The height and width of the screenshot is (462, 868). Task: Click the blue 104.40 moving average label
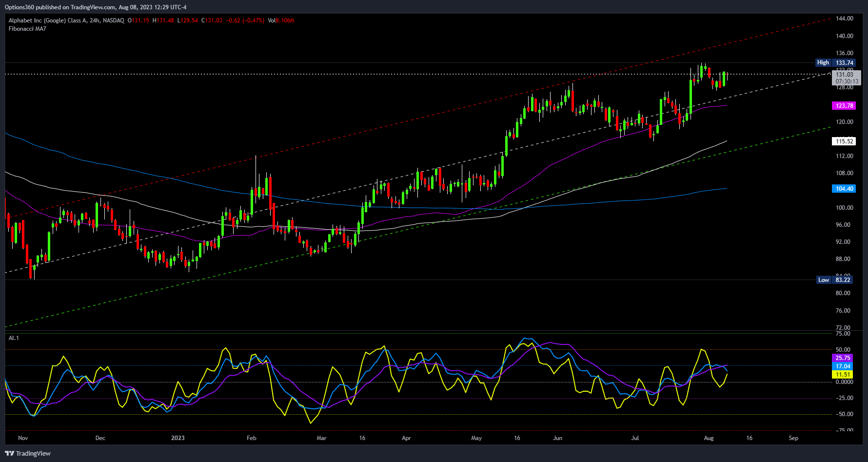click(x=844, y=189)
